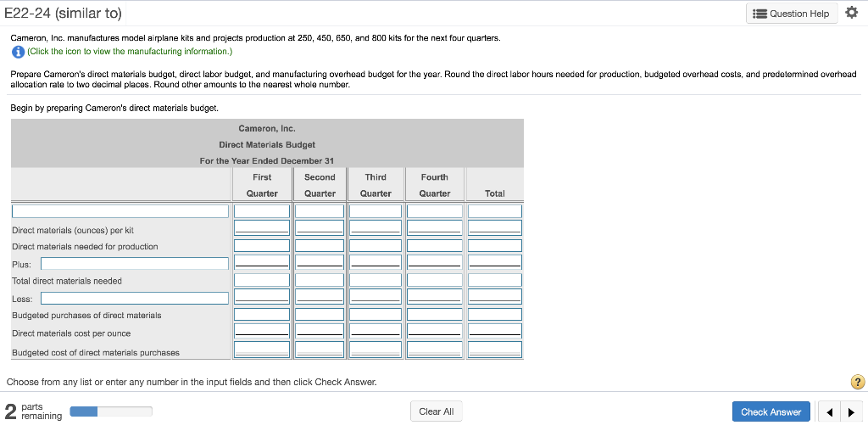Image resolution: width=868 pixels, height=431 pixels.
Task: Click Third Quarter field in Plus row
Action: pyautogui.click(x=376, y=262)
